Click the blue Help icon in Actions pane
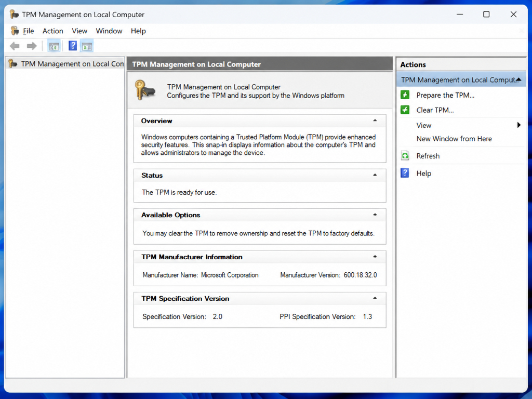Image resolution: width=532 pixels, height=399 pixels. coord(405,173)
